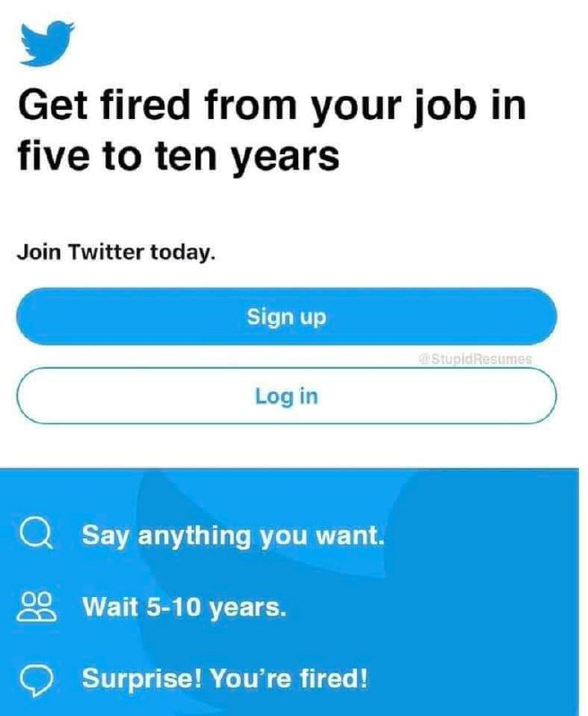Click the 'Say anything you want.' line
This screenshot has width=588, height=716.
pyautogui.click(x=234, y=535)
